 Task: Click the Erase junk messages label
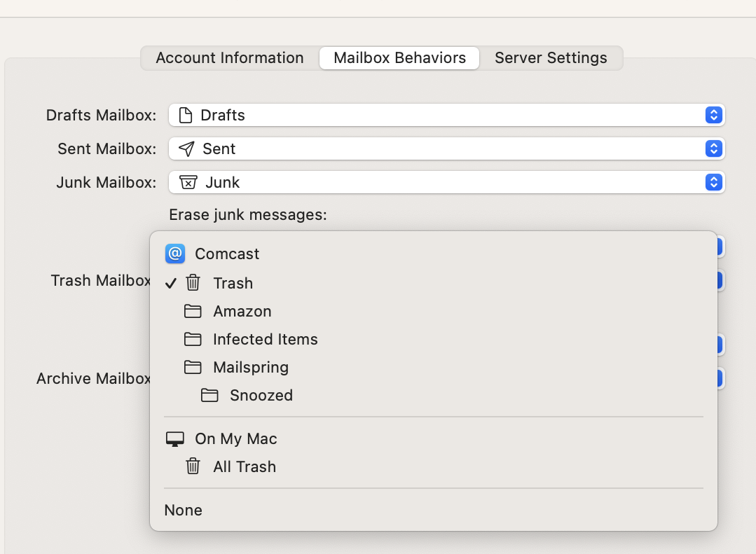pos(248,214)
